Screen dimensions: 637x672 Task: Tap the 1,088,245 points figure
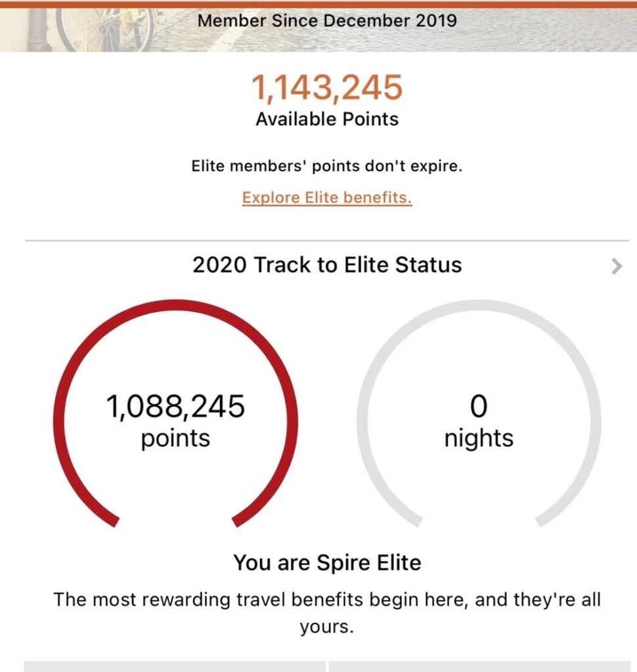click(175, 406)
